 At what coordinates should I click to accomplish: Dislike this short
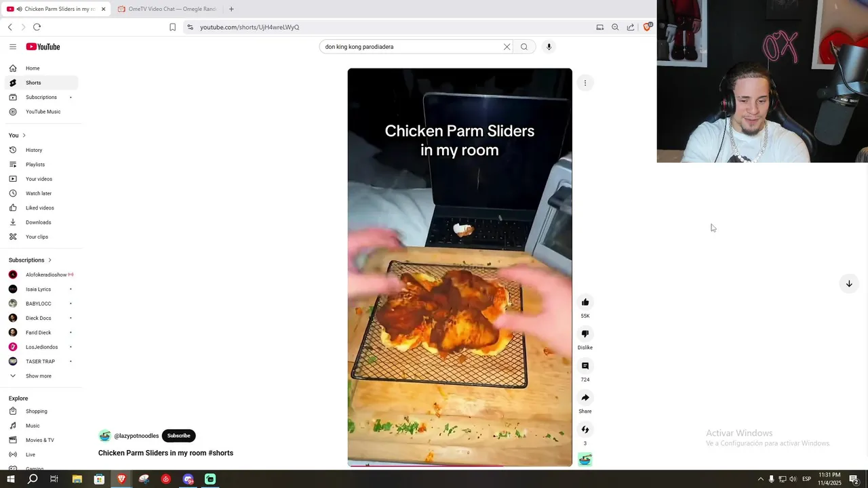(585, 333)
